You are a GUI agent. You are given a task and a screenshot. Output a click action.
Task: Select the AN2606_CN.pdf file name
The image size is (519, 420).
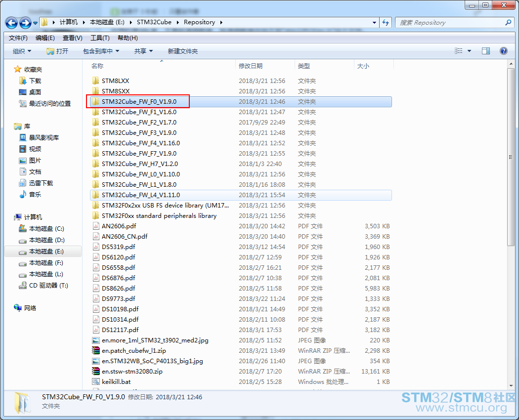[125, 236]
